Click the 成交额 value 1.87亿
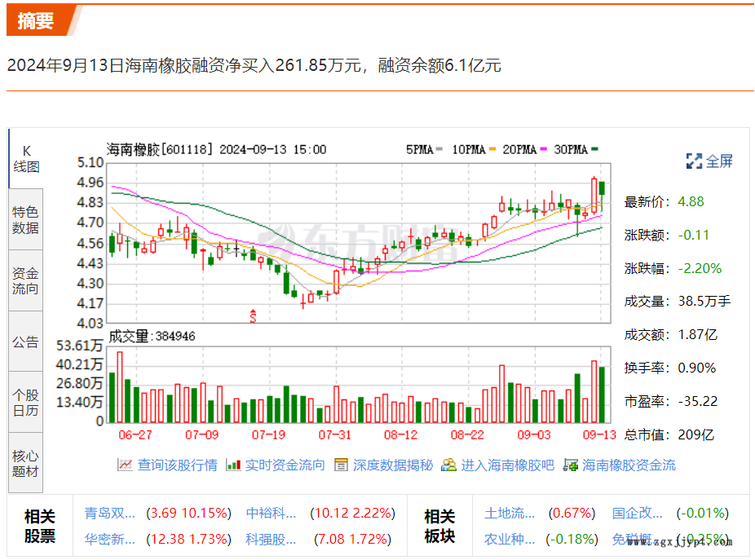Screen dimensions: 755x560 click(x=698, y=335)
